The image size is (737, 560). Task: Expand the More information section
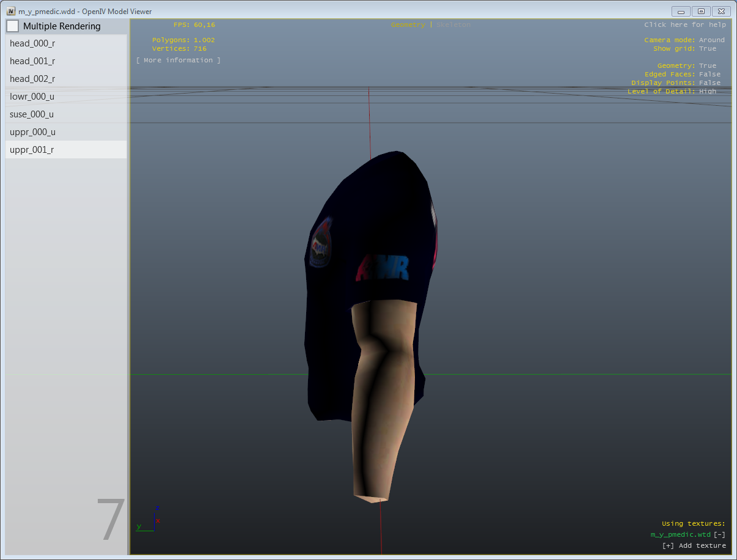click(x=178, y=61)
